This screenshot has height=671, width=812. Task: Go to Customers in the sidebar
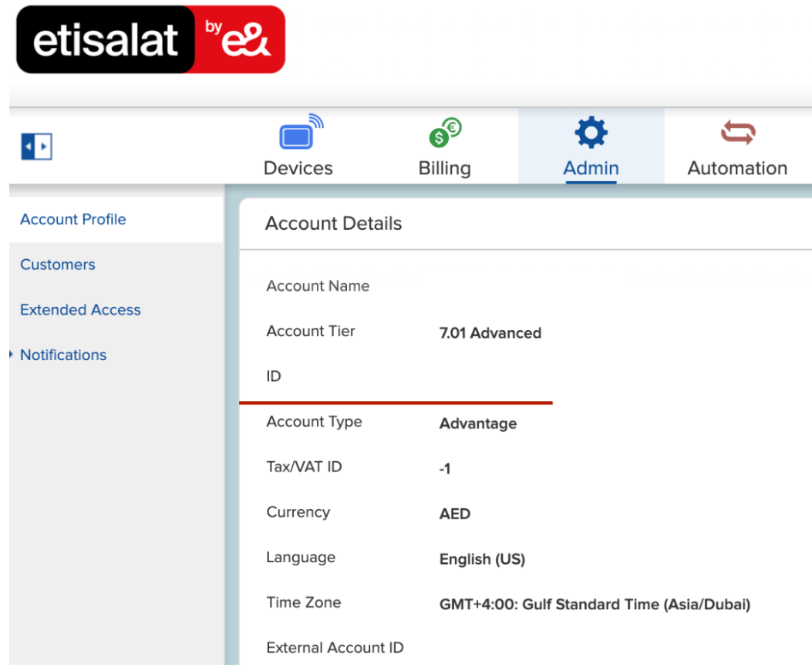point(58,265)
